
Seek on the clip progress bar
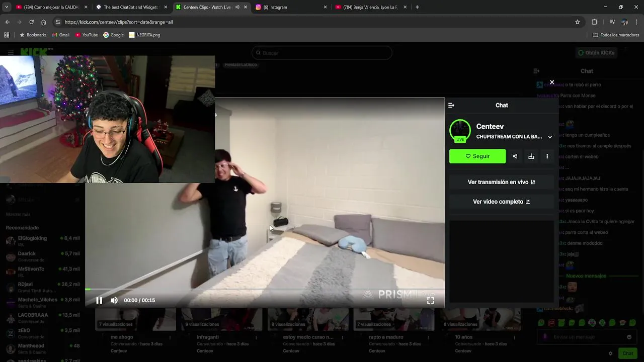pos(265,290)
